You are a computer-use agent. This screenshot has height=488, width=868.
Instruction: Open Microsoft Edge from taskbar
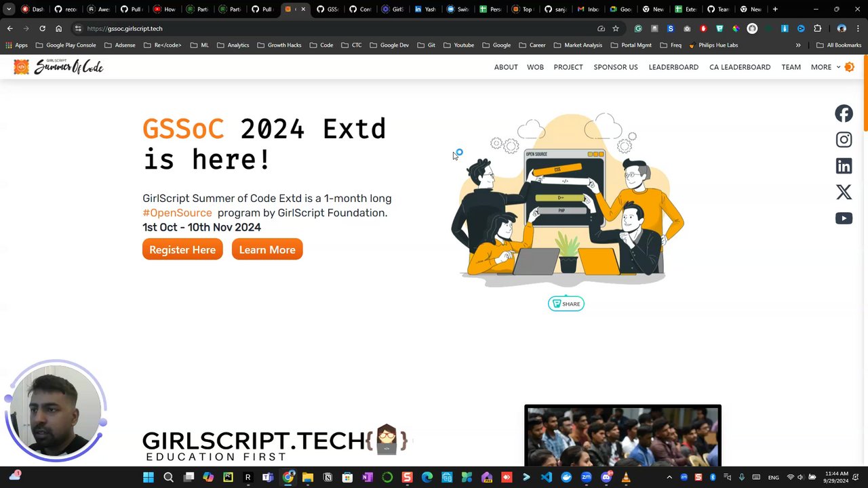[x=427, y=477]
